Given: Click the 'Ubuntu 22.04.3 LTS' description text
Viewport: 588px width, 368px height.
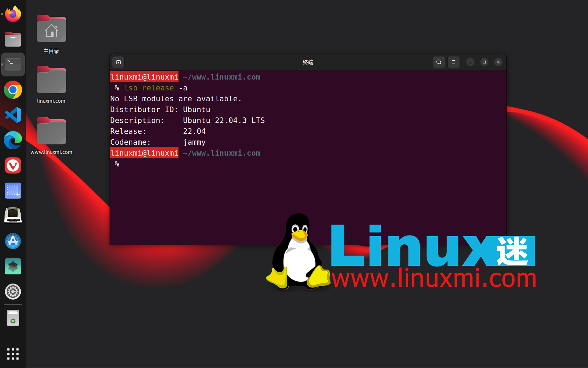Looking at the screenshot, I should (x=224, y=121).
